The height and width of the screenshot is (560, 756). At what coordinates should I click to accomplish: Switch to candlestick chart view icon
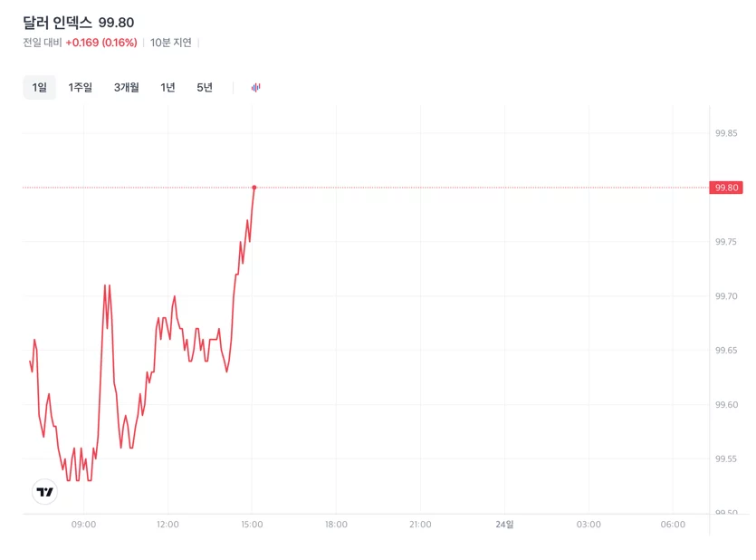(255, 87)
